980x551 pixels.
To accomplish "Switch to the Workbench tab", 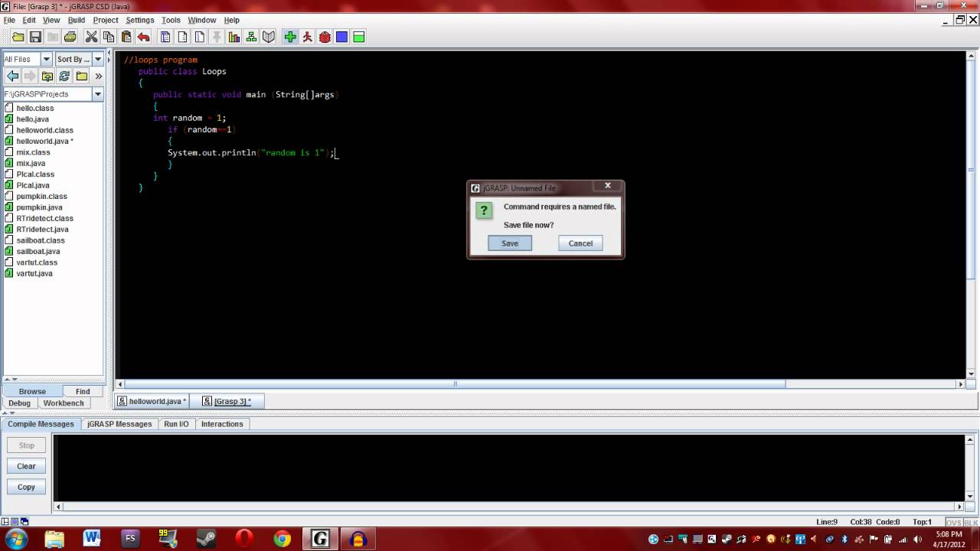I will [x=64, y=403].
